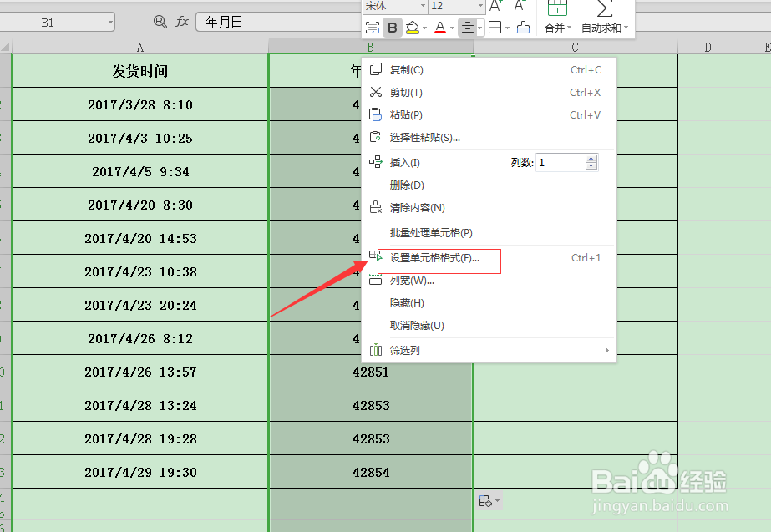
Task: Apply the red font color A
Action: tap(440, 28)
